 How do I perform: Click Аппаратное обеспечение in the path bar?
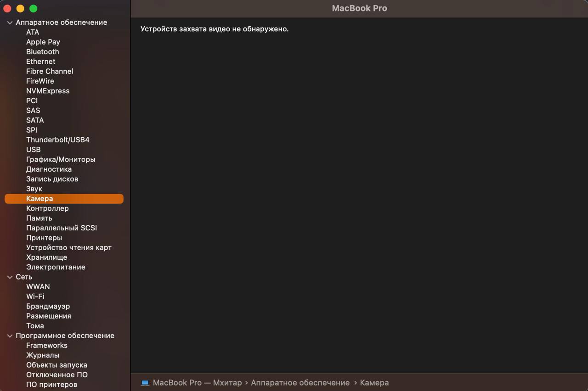click(300, 383)
